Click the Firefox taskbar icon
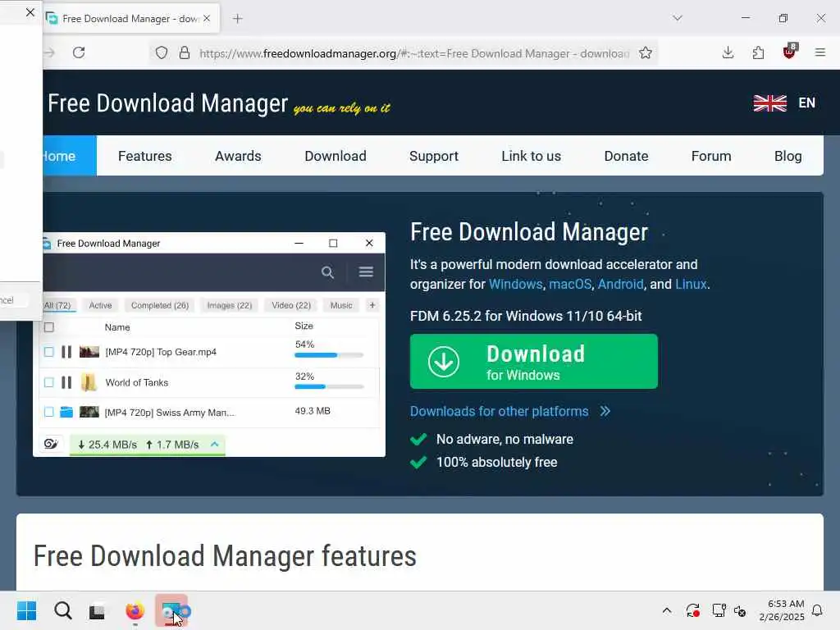Viewport: 840px width, 630px height. coord(135,610)
